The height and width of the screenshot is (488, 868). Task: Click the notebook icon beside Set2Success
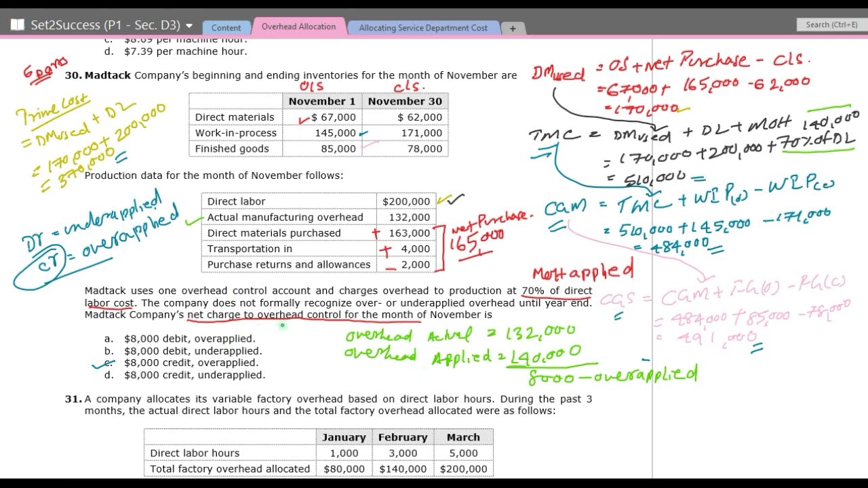(17, 25)
